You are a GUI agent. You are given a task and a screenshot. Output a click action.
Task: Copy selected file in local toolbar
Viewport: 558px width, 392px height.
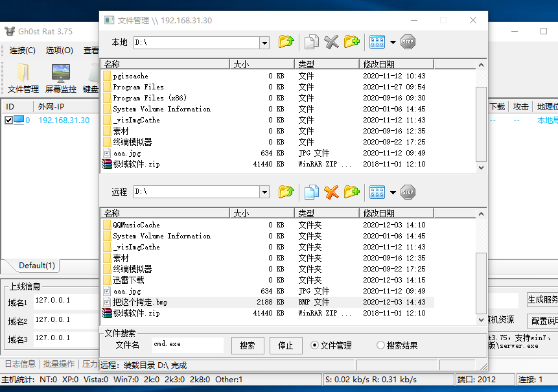(x=311, y=42)
